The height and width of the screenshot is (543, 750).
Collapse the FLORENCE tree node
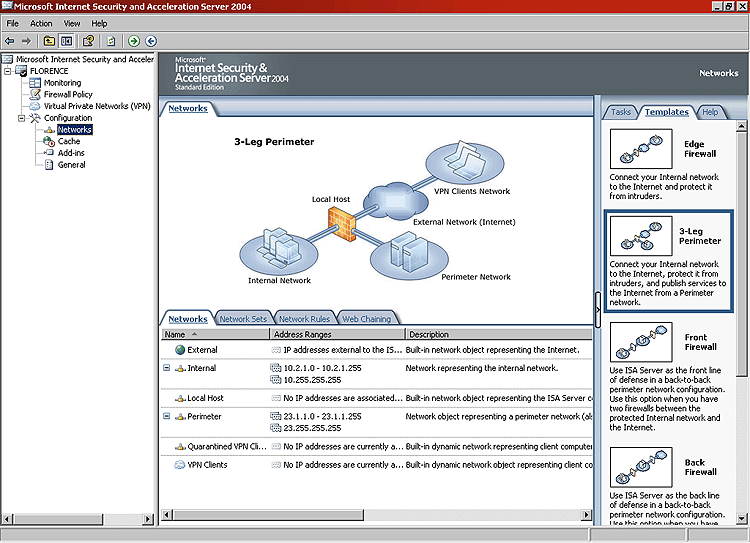[8, 71]
